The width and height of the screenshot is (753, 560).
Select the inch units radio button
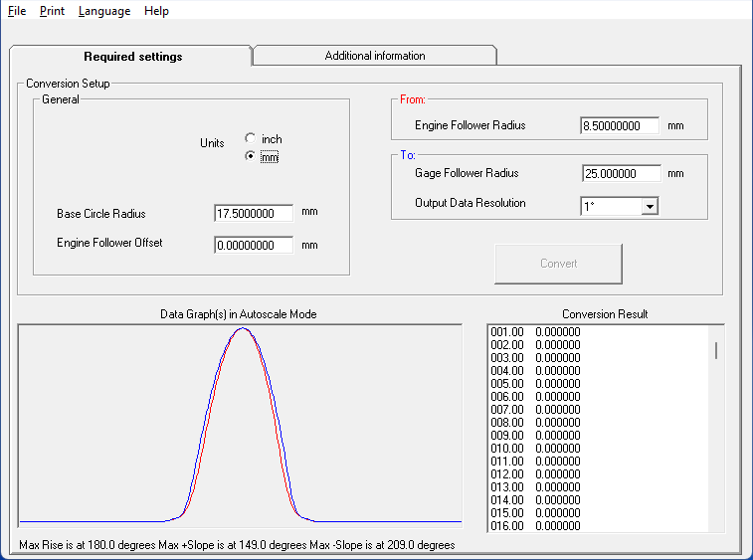[251, 139]
